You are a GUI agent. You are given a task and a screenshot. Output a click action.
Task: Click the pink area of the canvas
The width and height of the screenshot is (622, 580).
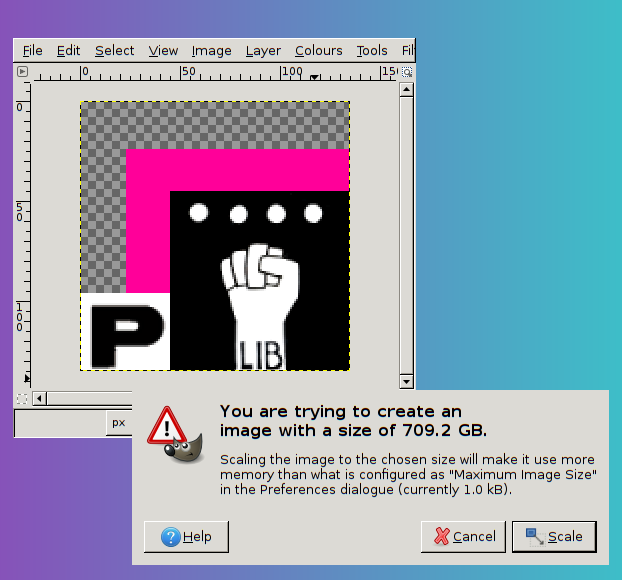(x=238, y=170)
